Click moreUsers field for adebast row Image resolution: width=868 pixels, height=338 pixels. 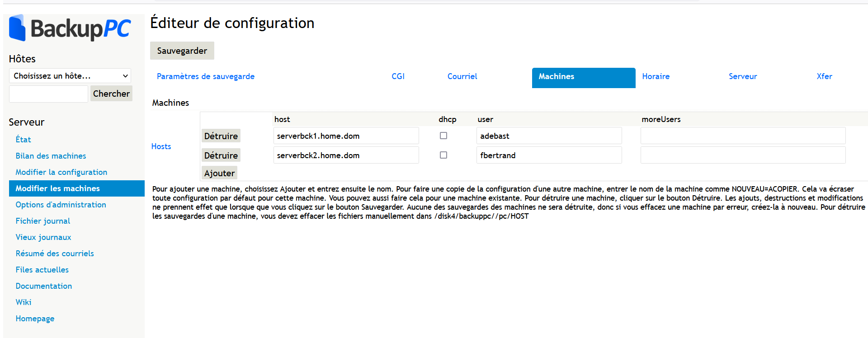[x=743, y=136]
